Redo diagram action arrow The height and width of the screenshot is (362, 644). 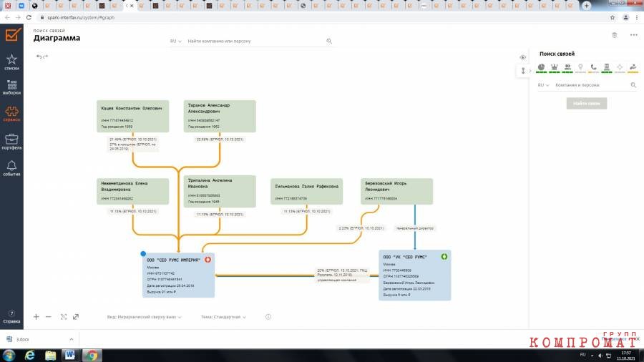point(46,57)
